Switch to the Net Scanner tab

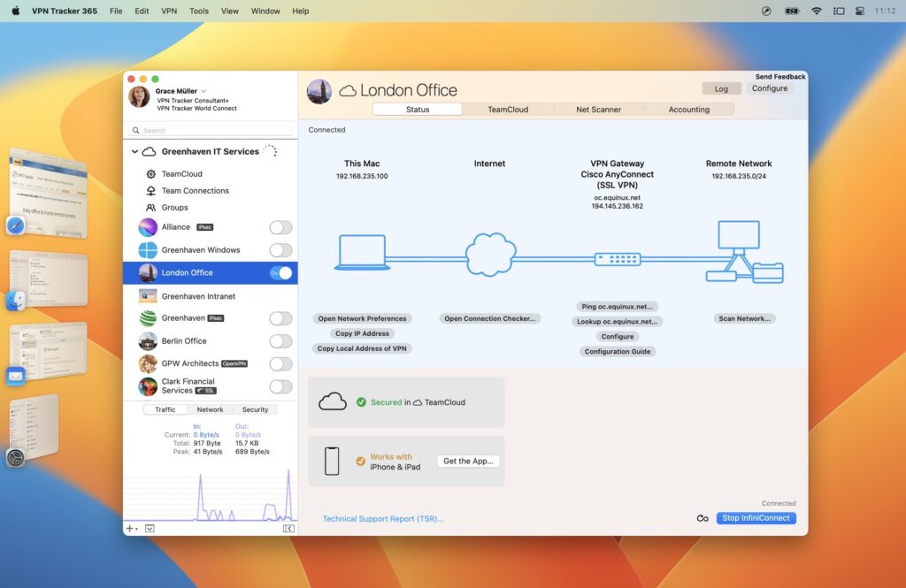599,109
